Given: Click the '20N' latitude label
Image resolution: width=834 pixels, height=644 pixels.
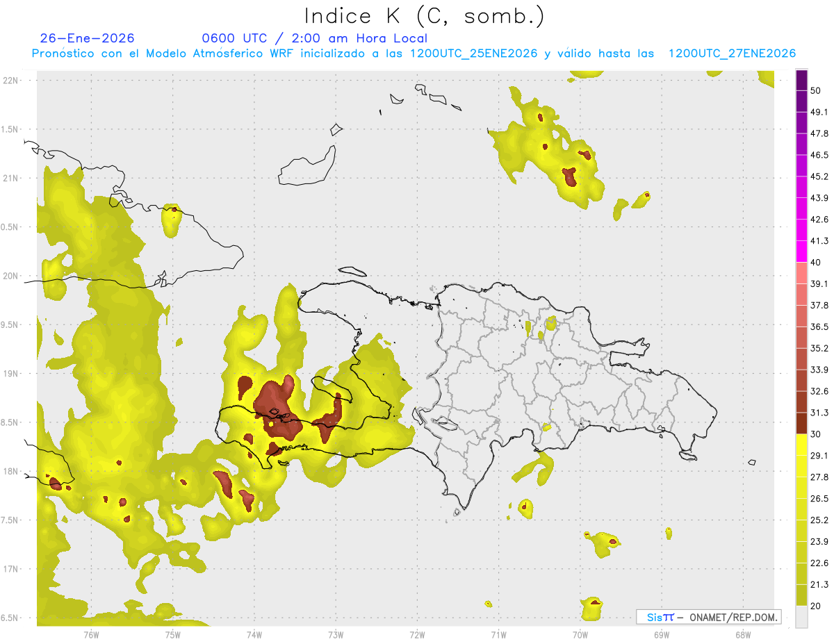Looking at the screenshot, I should click(11, 276).
